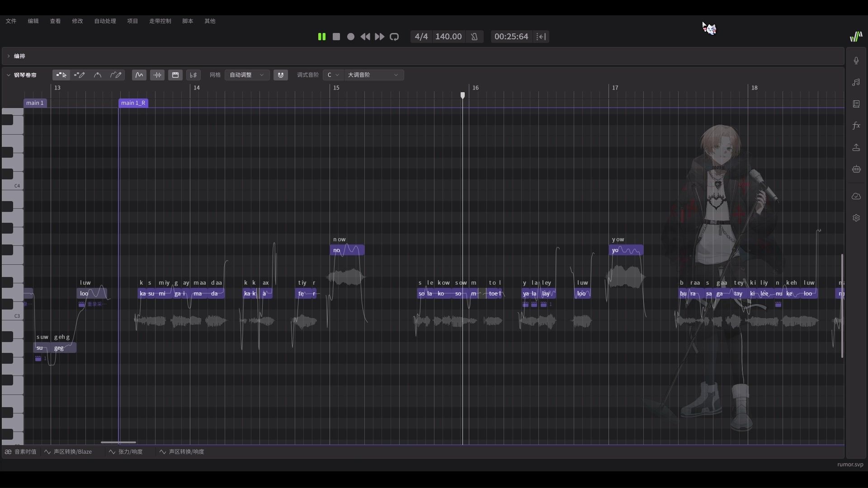
Task: Open the 自动调整 grid dropdown
Action: 247,75
